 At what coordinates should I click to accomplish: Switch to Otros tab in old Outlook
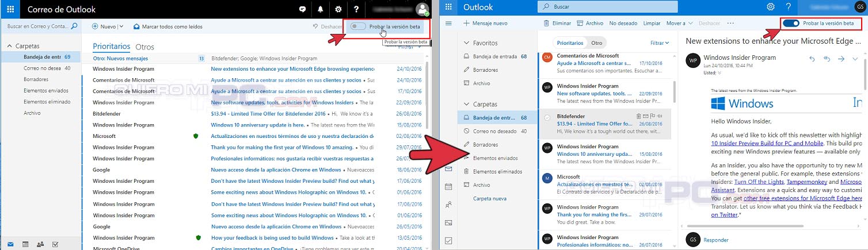(145, 47)
